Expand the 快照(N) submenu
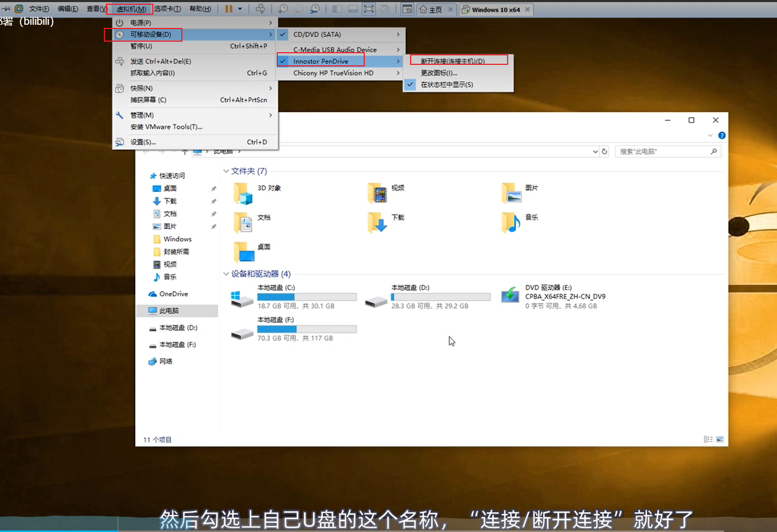Screen dimensions: 777x532 pos(195,88)
